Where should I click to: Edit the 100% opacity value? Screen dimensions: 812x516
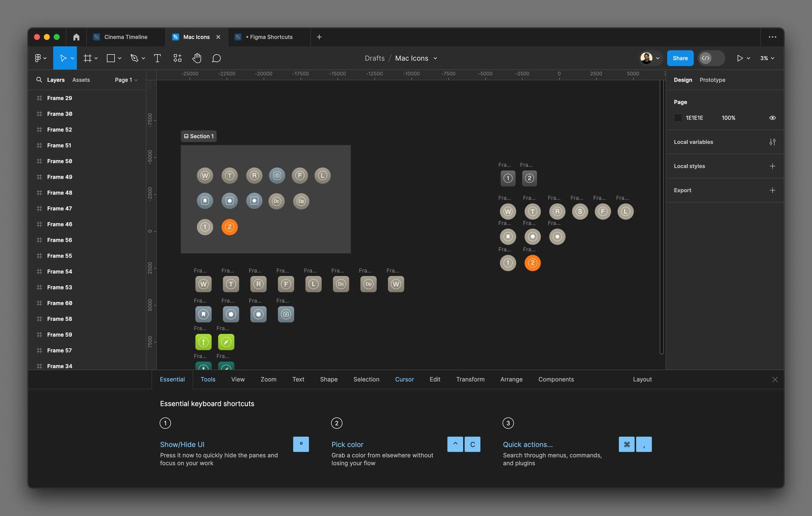(x=728, y=118)
